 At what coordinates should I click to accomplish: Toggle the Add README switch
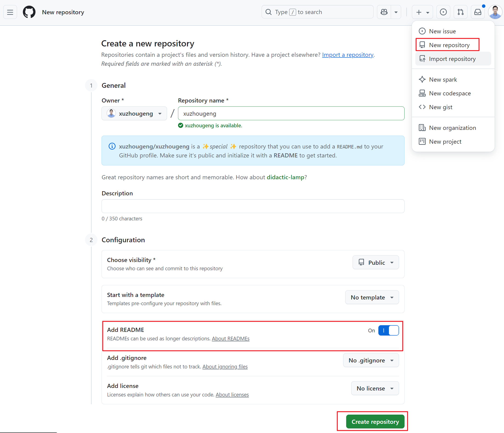(x=388, y=330)
